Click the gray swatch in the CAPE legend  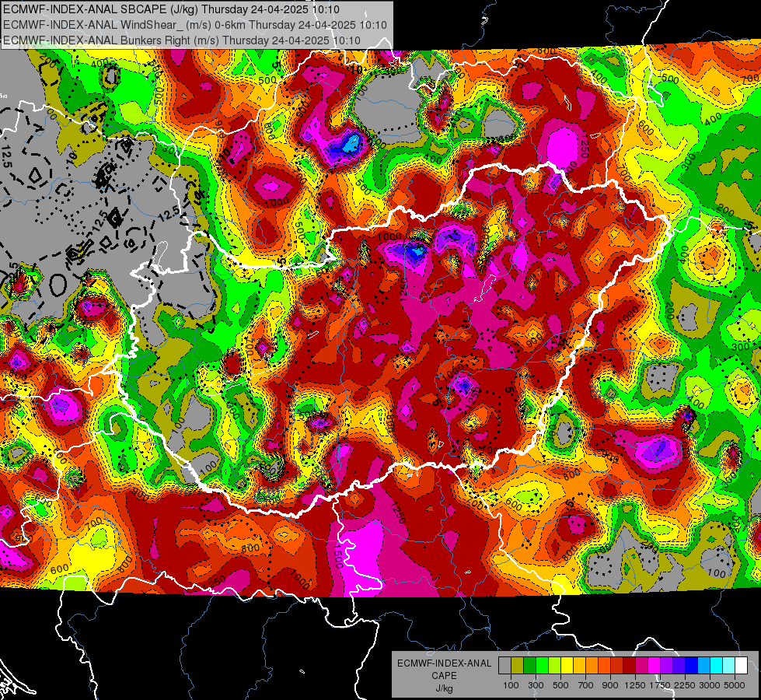(504, 665)
